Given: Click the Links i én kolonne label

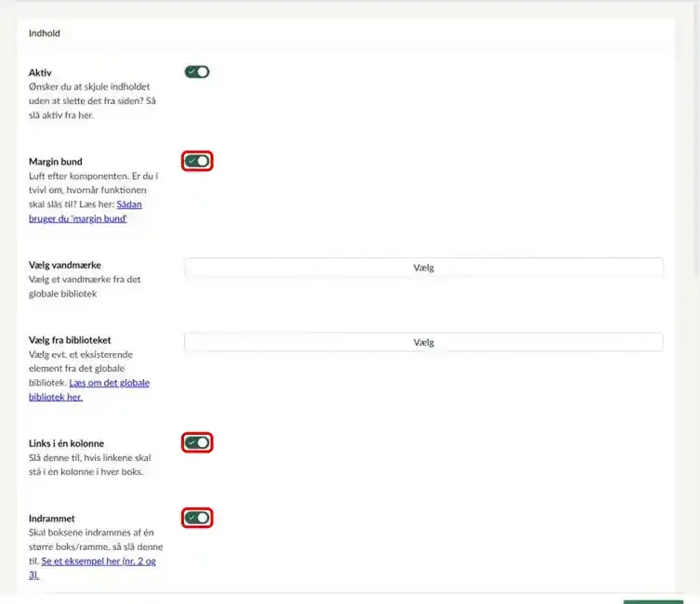Looking at the screenshot, I should tap(66, 443).
